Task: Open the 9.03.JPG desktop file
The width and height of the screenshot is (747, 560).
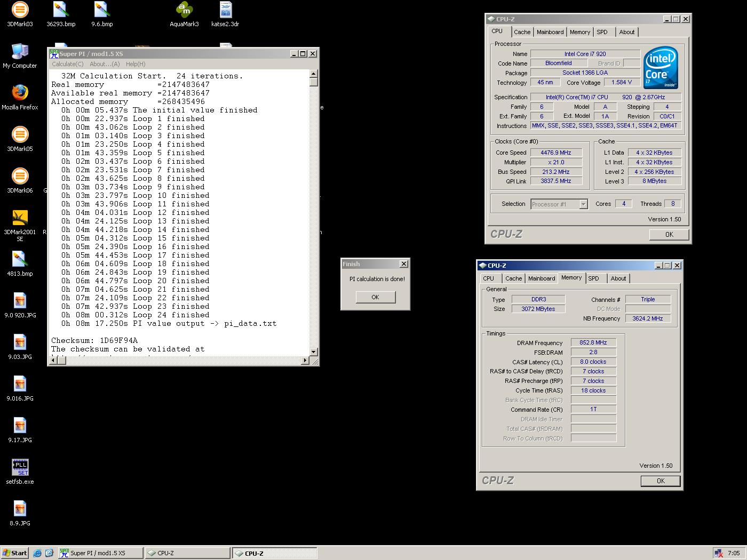Action: [x=20, y=347]
